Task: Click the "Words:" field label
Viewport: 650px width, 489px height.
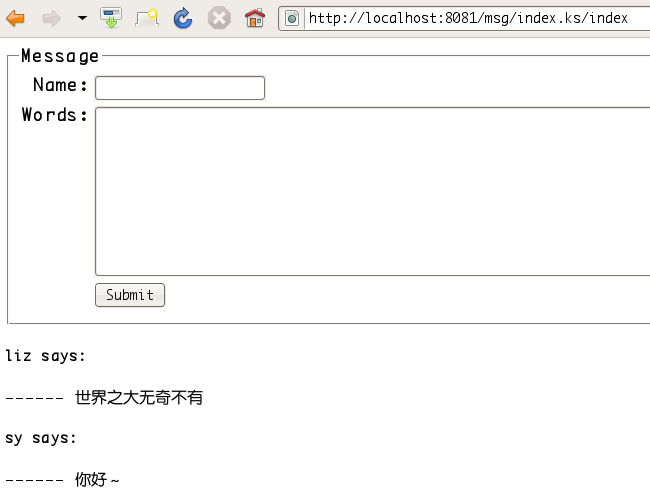Action: (x=55, y=115)
